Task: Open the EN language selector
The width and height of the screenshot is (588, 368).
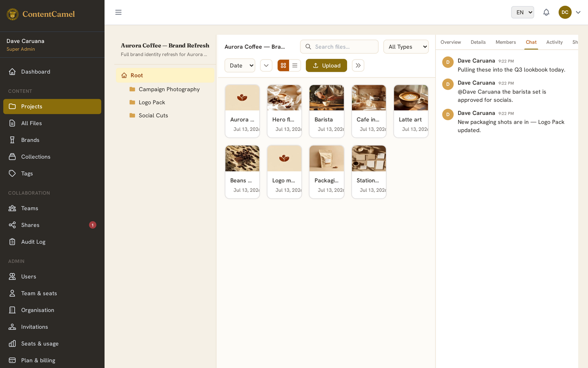Action: [x=523, y=12]
